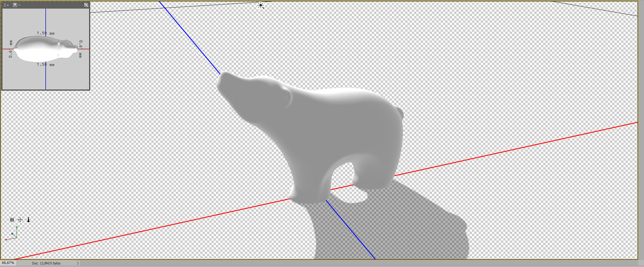The width and height of the screenshot is (644, 267).
Task: Select the infinite light sun icon
Action: [261, 5]
